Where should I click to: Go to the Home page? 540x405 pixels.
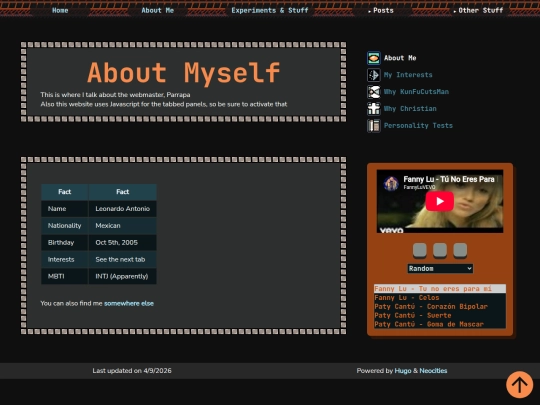coord(60,10)
